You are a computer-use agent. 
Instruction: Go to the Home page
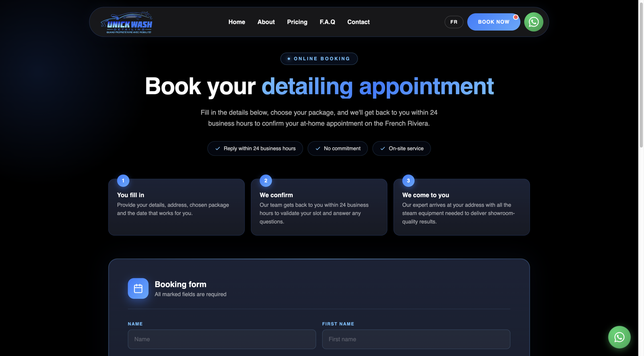237,22
